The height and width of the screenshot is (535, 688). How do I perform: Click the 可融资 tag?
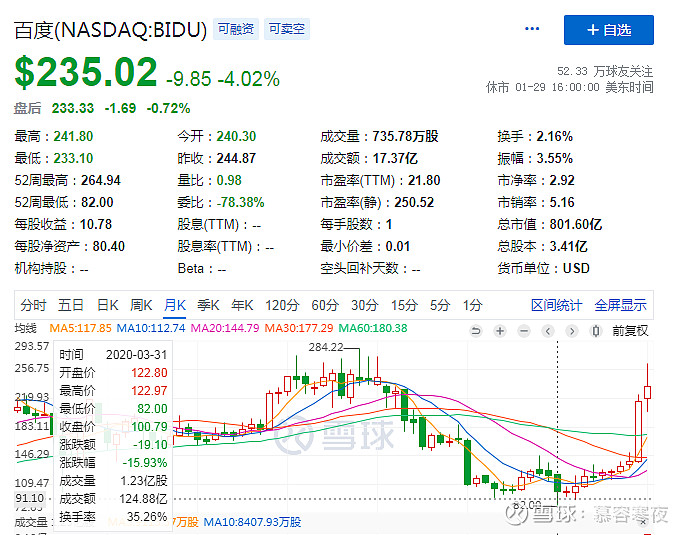pos(236,29)
